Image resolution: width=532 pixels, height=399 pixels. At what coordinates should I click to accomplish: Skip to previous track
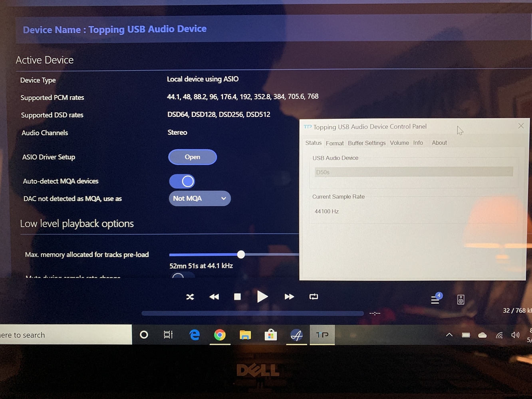click(x=214, y=297)
